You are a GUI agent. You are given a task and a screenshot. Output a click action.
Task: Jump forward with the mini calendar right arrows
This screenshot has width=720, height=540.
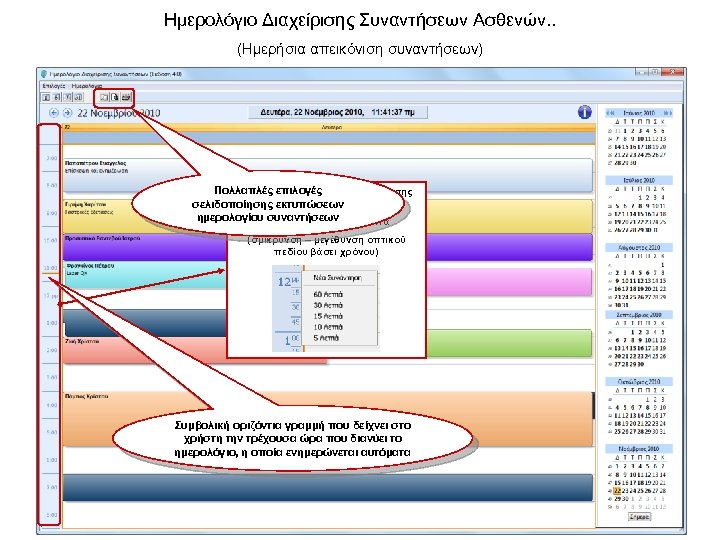[x=667, y=113]
